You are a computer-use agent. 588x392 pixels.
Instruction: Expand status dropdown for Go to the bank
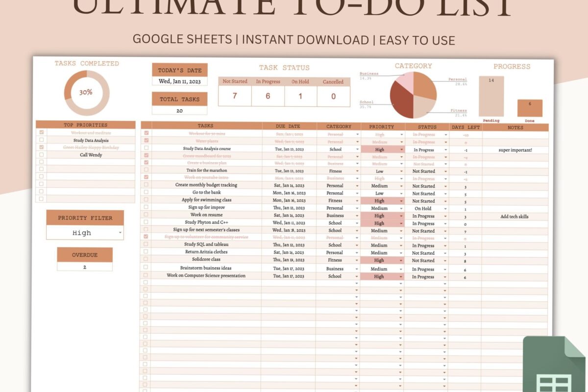(445, 193)
